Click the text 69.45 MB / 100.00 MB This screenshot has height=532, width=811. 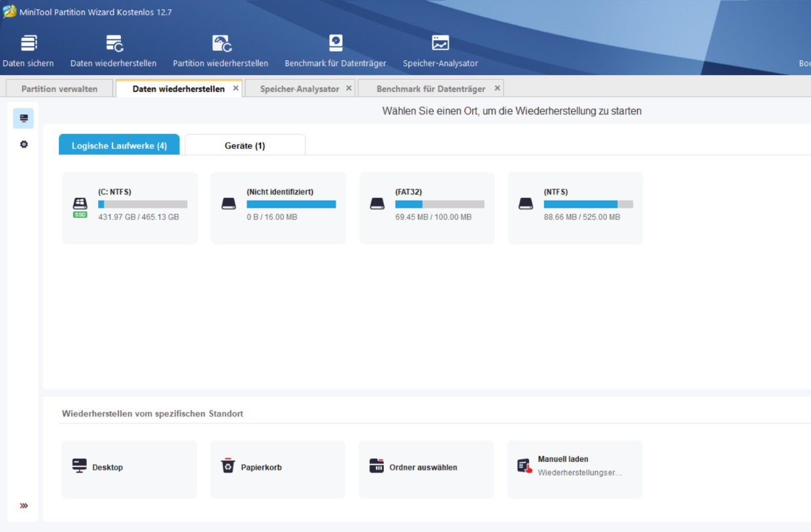click(434, 217)
